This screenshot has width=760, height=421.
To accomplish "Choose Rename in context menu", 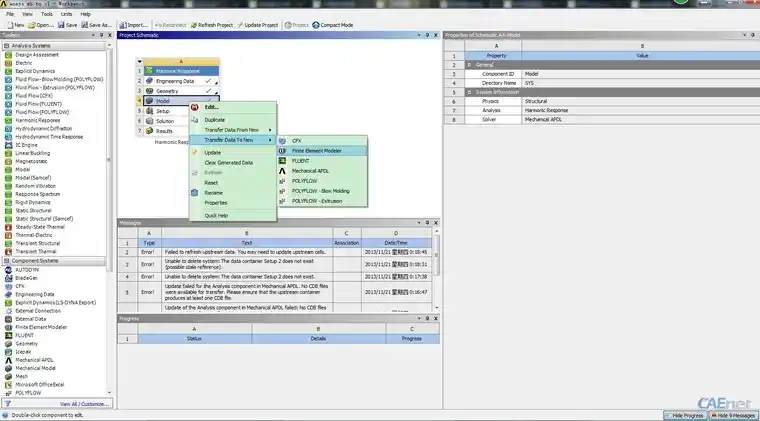I will 233,193.
